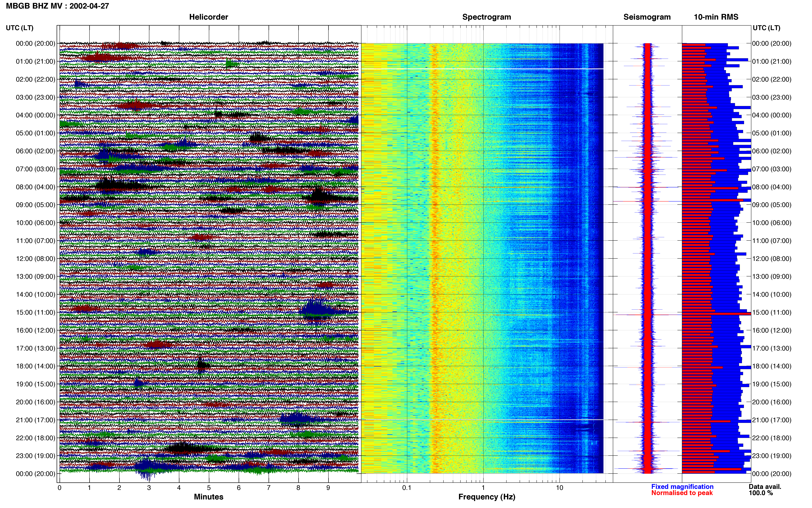Click RMS-side time label '18:00 (14:00)'
Image resolution: width=812 pixels, height=508 pixels.
click(x=772, y=366)
